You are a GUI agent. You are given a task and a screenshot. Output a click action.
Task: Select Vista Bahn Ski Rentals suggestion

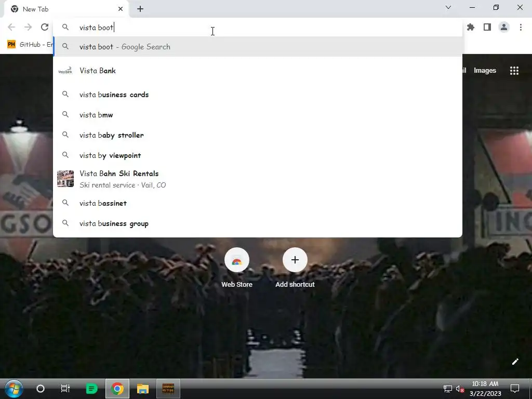(258, 179)
